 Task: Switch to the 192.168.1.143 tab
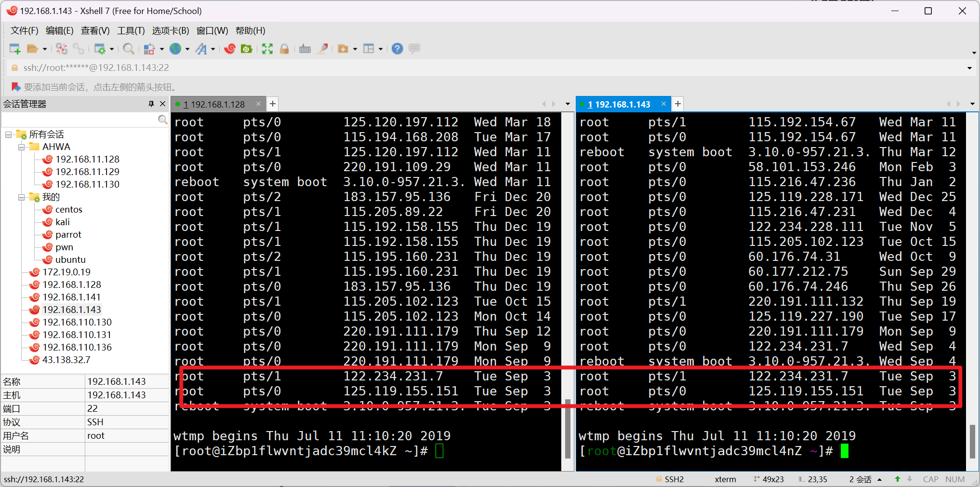coord(619,104)
